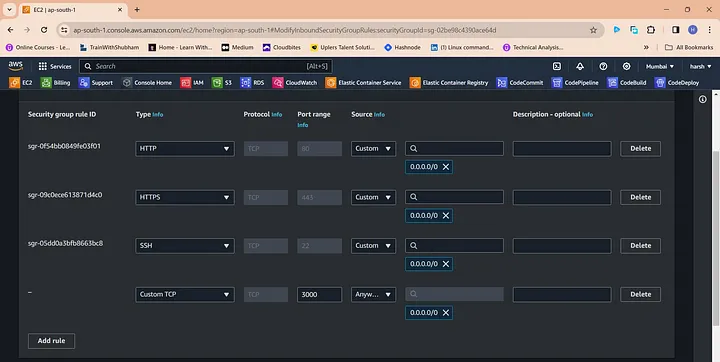Remove 0.0.0.0/0 source from port 3000 rule
This screenshot has height=362, width=720.
[445, 313]
